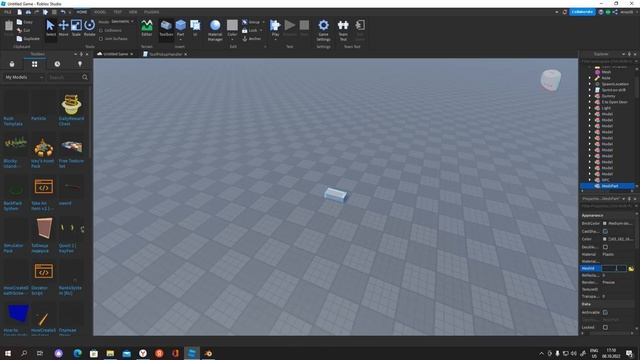Click the Color tool swatch in ribbon
The image size is (640, 360).
click(x=232, y=25)
